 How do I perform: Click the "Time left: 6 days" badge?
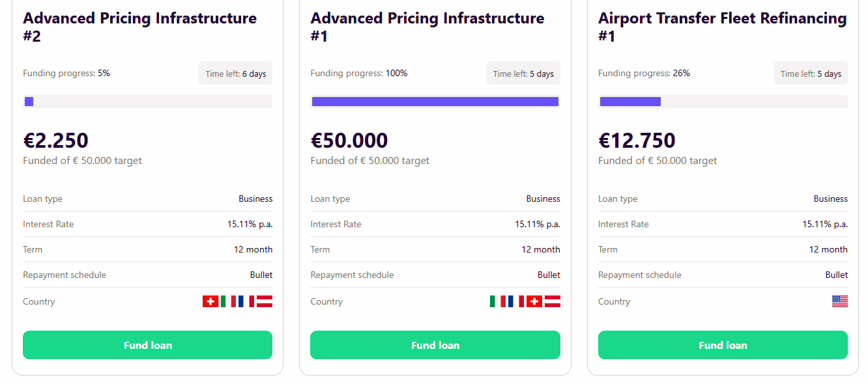point(235,74)
